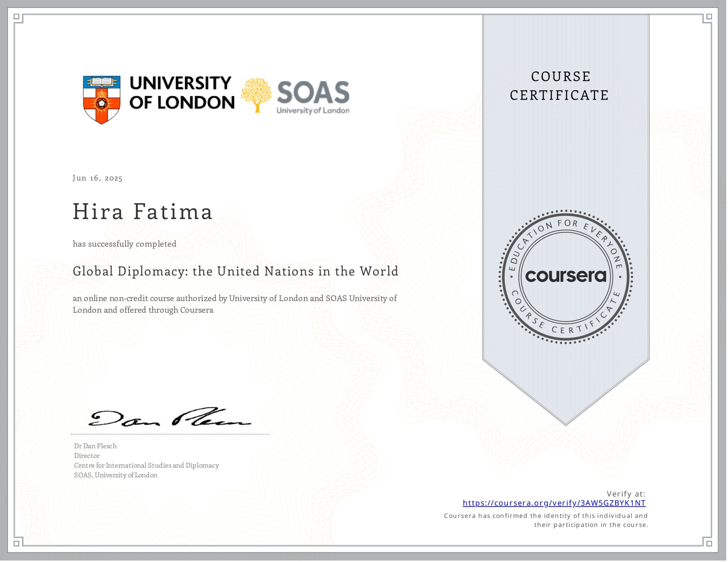The image size is (728, 562).
Task: Click the COURSE CERTIFICATE heading on ribbon
Action: click(559, 86)
